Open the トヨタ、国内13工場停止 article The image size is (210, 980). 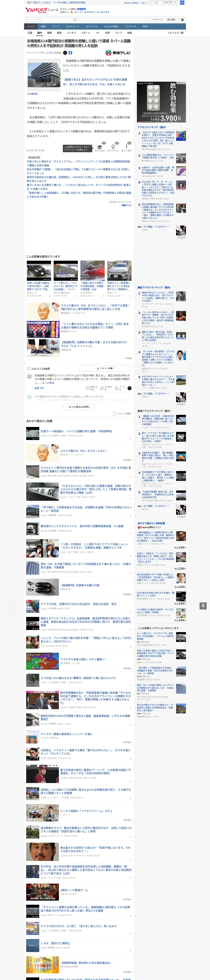55,943
